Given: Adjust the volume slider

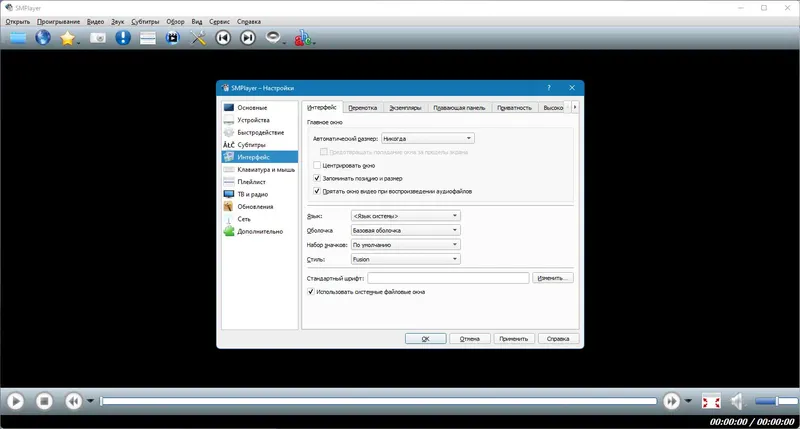Looking at the screenshot, I should pyautogui.click(x=777, y=401).
